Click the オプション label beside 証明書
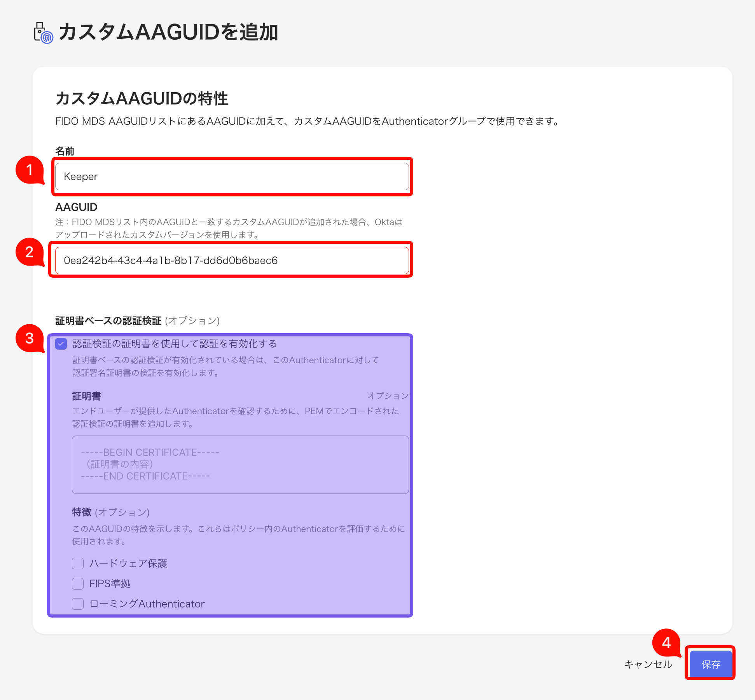Viewport: 755px width, 700px height. [x=388, y=395]
